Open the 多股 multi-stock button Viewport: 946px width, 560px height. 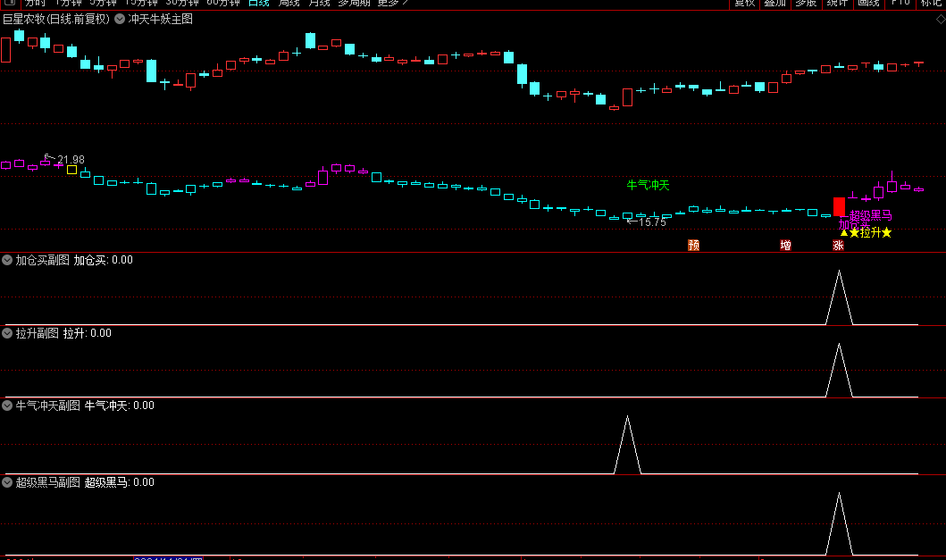tap(806, 3)
